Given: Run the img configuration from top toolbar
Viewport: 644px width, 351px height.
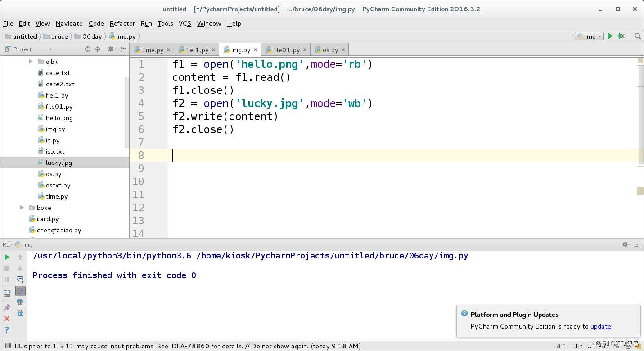Looking at the screenshot, I should pos(610,36).
